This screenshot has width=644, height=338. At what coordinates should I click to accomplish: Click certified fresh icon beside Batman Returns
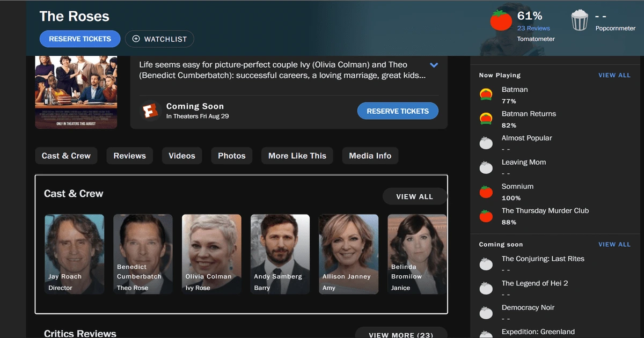[x=486, y=119]
